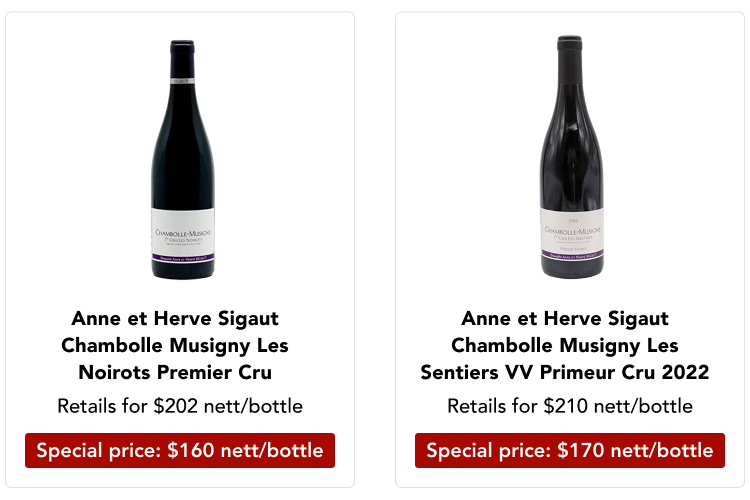Image resolution: width=750 pixels, height=500 pixels.
Task: Select 'Anne et Herve Sigaut' in the left card
Action: (x=175, y=319)
